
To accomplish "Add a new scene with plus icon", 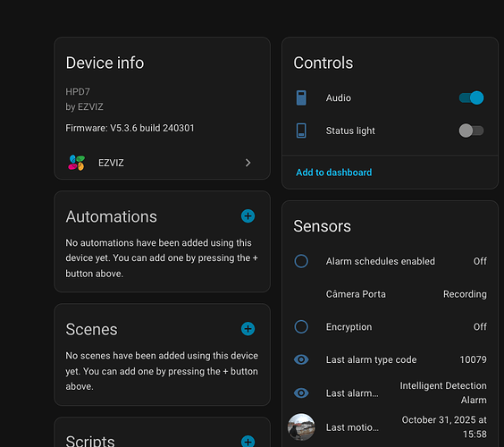I will click(248, 329).
